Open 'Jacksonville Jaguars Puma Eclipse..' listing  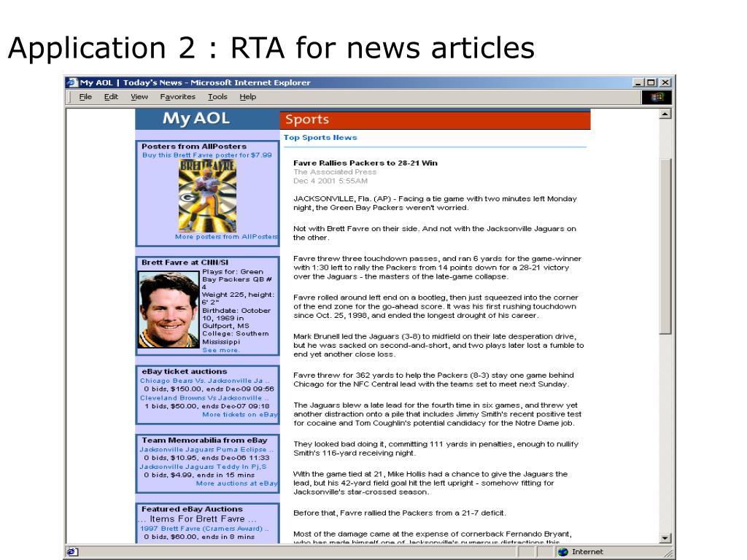(206, 449)
